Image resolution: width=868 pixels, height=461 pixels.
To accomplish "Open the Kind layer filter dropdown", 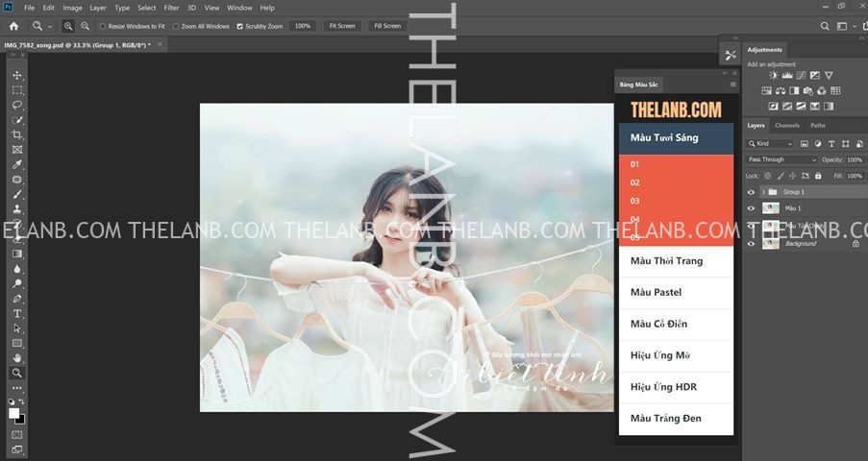I will tap(774, 144).
